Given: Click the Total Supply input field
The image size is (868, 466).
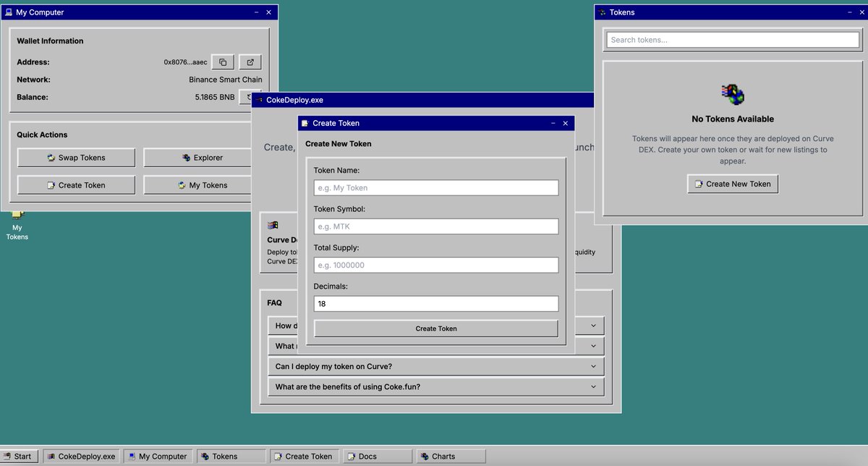Looking at the screenshot, I should tap(436, 265).
